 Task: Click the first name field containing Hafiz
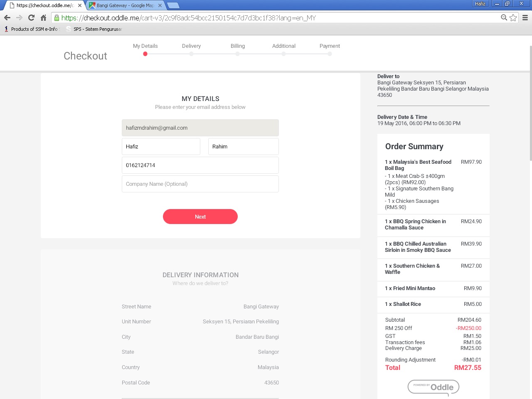pyautogui.click(x=161, y=147)
